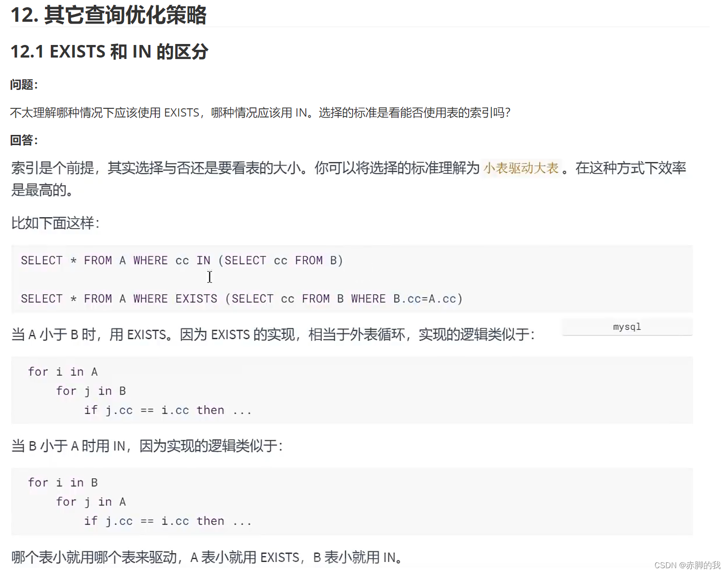Click the CSDN @赤脚的我 watermark link
Viewport: 728px width, 574px height.
pyautogui.click(x=686, y=565)
